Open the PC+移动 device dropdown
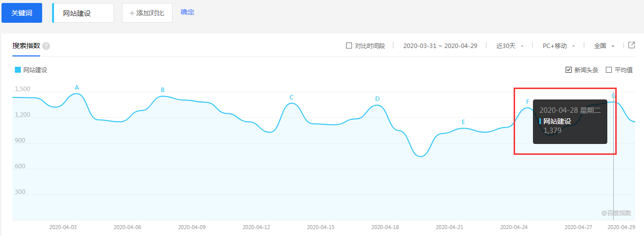 [x=558, y=46]
